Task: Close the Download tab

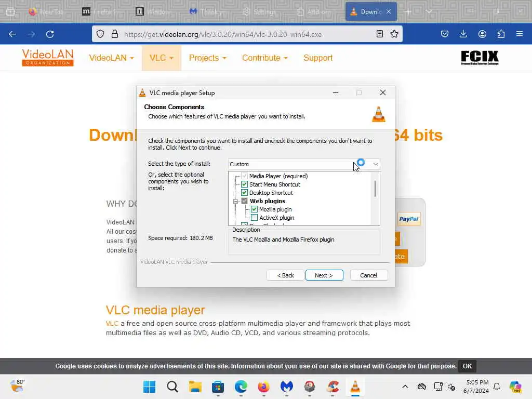Action: point(389,12)
